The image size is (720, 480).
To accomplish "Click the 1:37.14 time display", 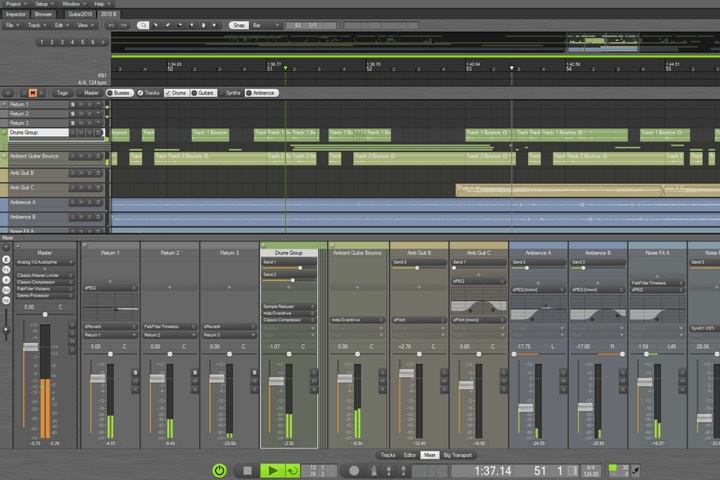I will coord(493,470).
